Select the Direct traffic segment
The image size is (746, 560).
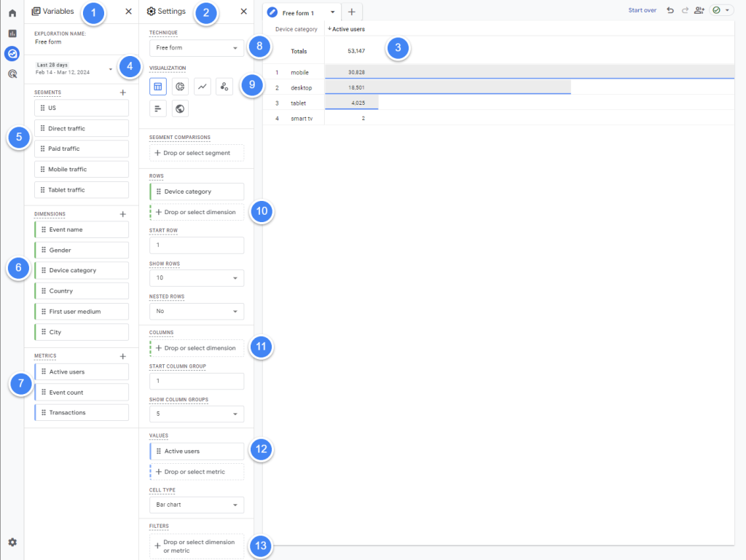(82, 128)
